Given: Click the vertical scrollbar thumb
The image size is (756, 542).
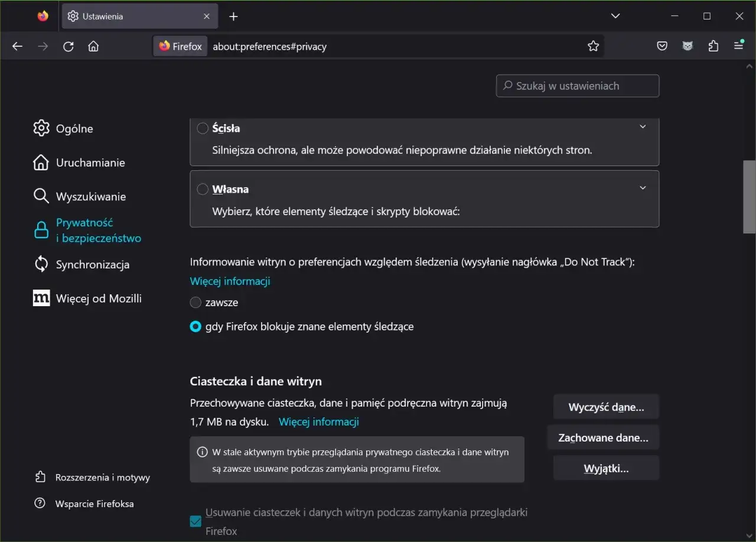Looking at the screenshot, I should (750, 197).
